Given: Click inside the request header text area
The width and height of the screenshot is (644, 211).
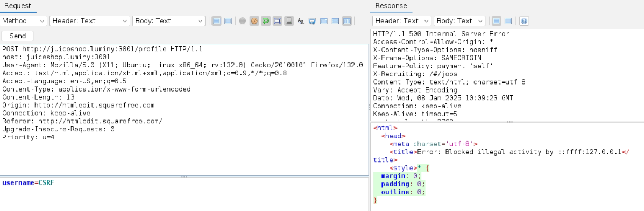Looking at the screenshot, I should click(184, 109).
